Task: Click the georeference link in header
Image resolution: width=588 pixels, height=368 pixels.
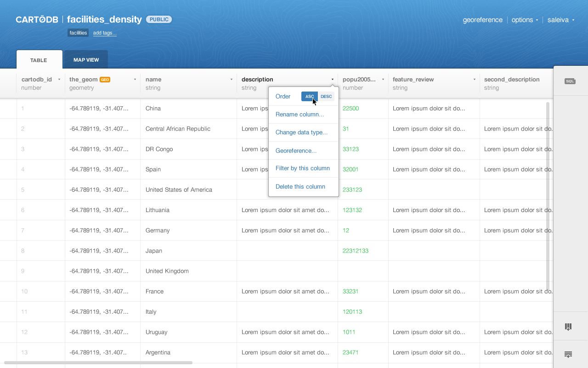Action: tap(482, 20)
